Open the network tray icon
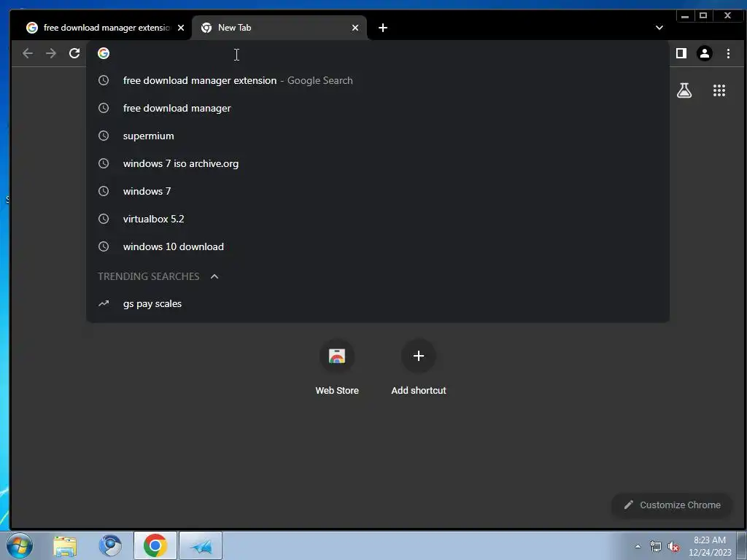The width and height of the screenshot is (747, 560). [x=656, y=546]
